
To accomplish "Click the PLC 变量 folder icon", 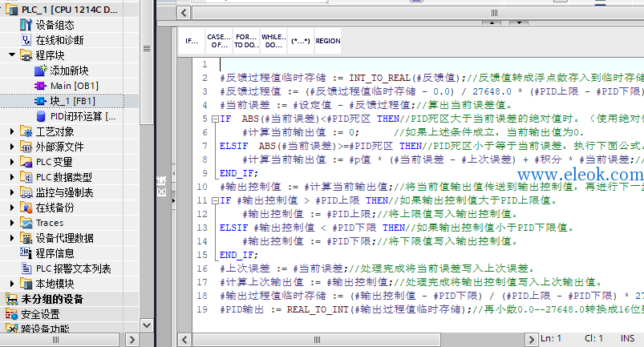I will pos(26,162).
